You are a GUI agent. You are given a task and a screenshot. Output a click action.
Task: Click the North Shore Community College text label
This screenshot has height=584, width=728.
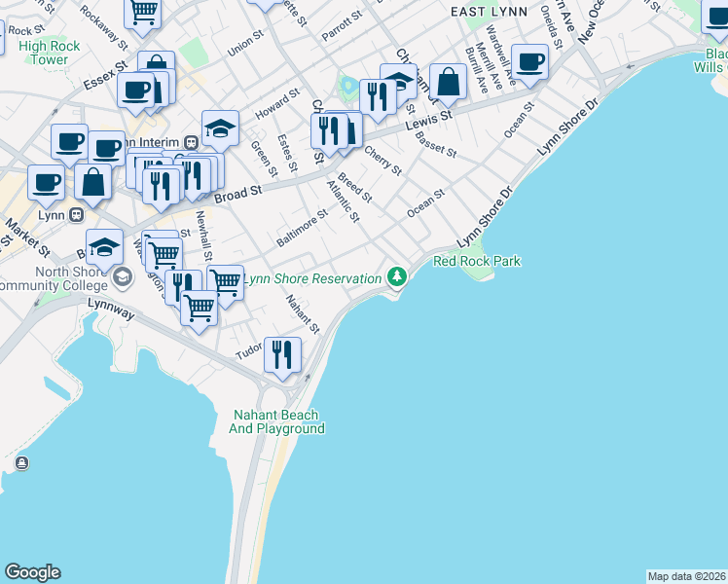click(x=54, y=278)
